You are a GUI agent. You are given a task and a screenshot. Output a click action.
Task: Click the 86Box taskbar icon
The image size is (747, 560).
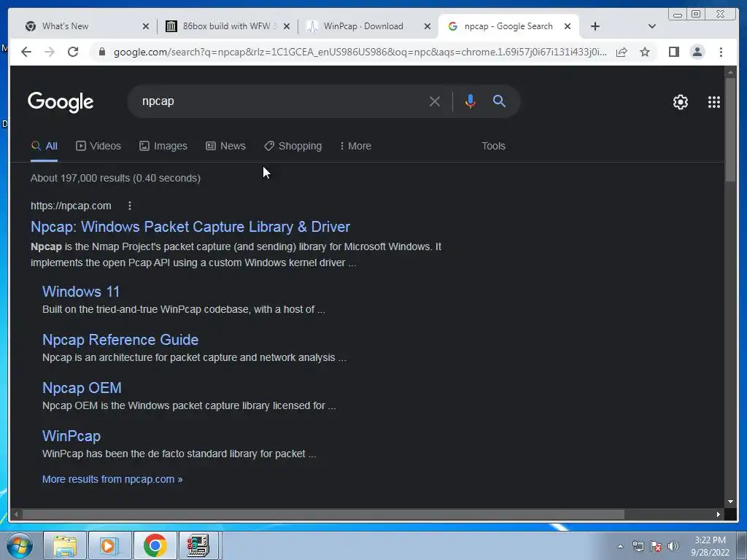click(x=198, y=545)
